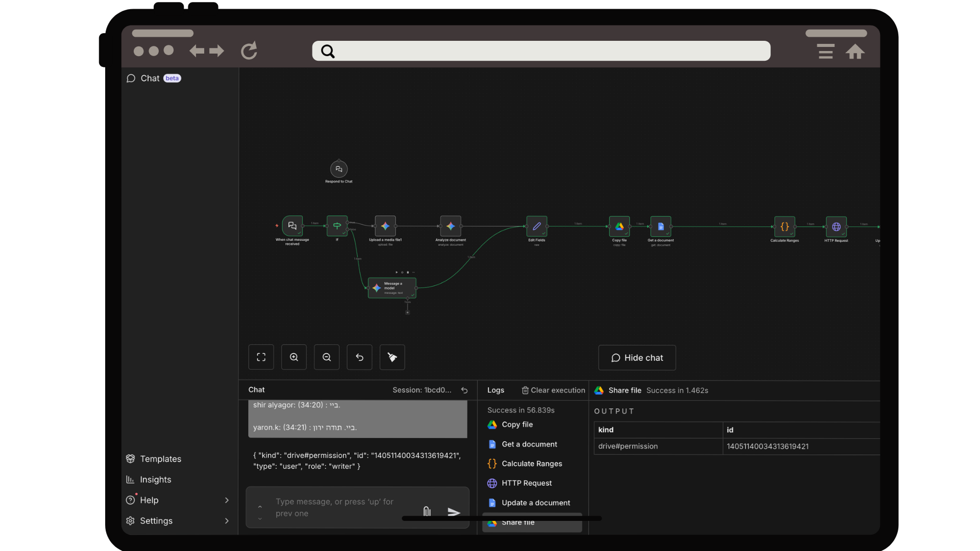The image size is (980, 551).
Task: Open the browser hamburger menu
Action: tap(825, 51)
